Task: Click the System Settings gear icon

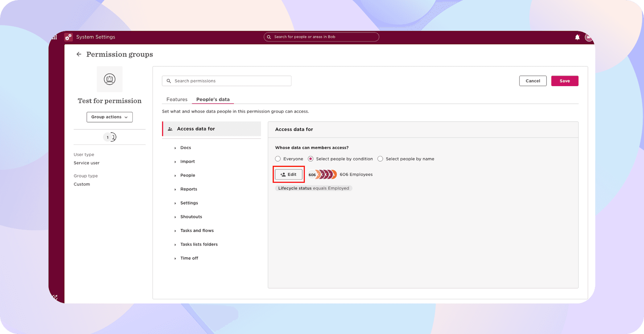Action: tap(68, 37)
